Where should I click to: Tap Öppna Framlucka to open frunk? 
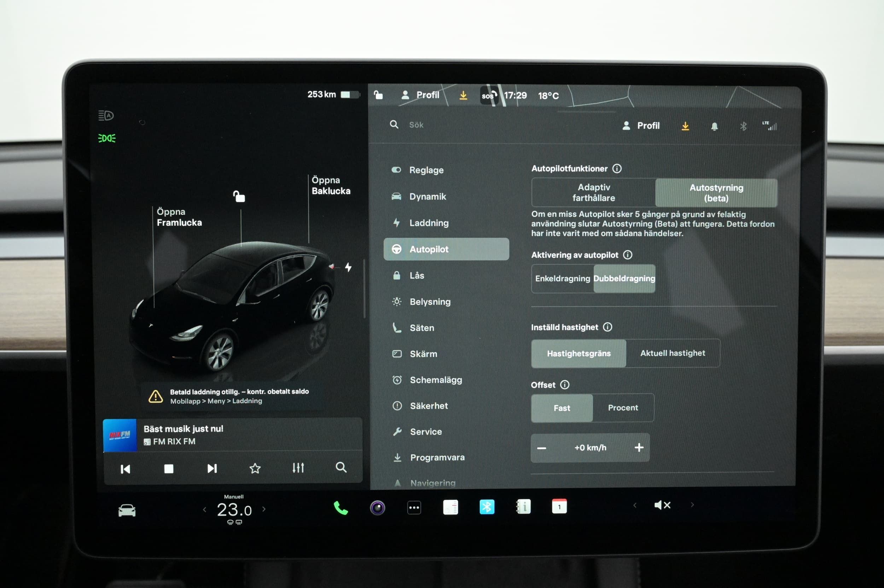[x=179, y=217]
